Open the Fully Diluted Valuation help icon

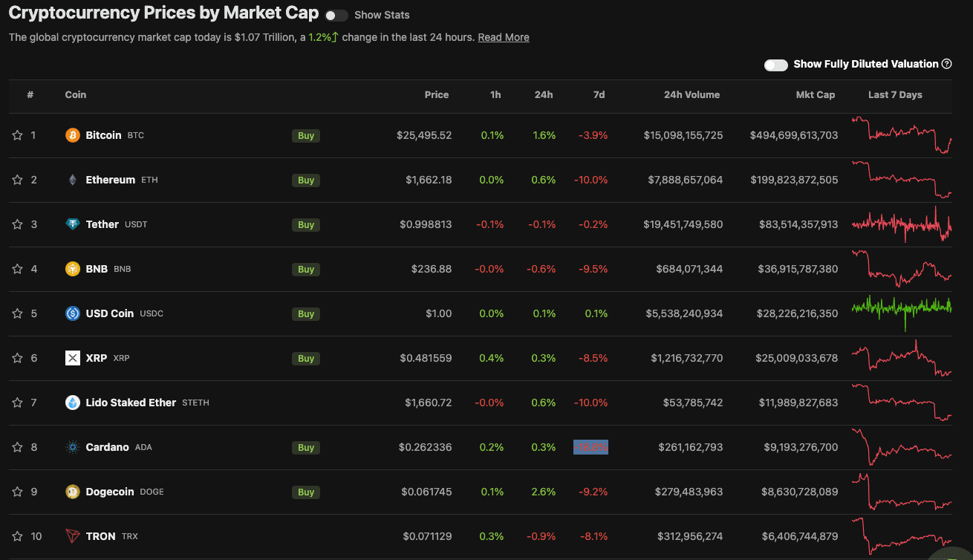click(947, 64)
